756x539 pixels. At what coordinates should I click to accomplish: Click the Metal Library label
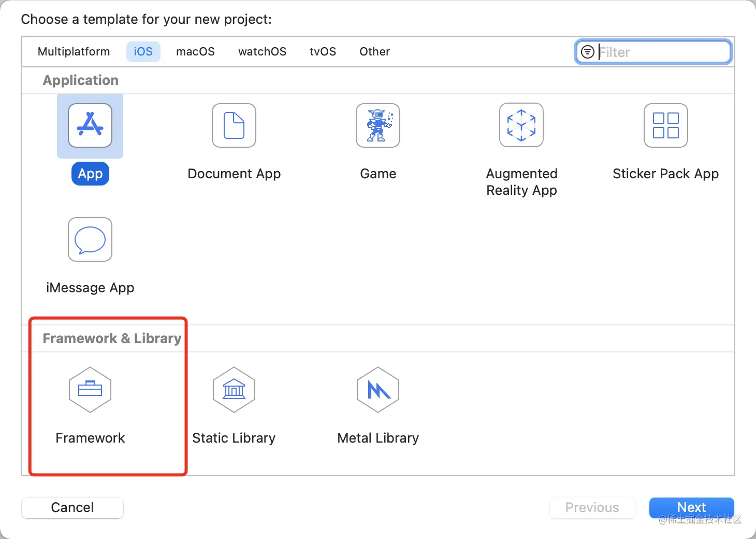pyautogui.click(x=378, y=438)
